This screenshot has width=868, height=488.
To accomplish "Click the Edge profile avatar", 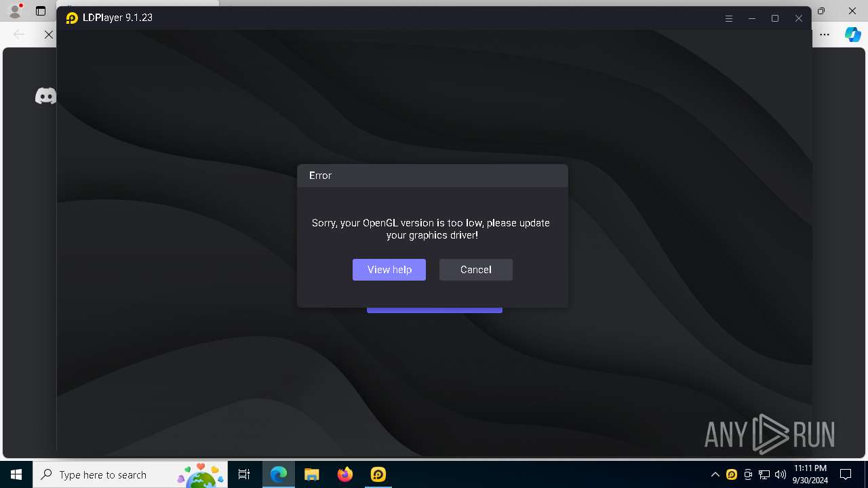I will point(15,11).
